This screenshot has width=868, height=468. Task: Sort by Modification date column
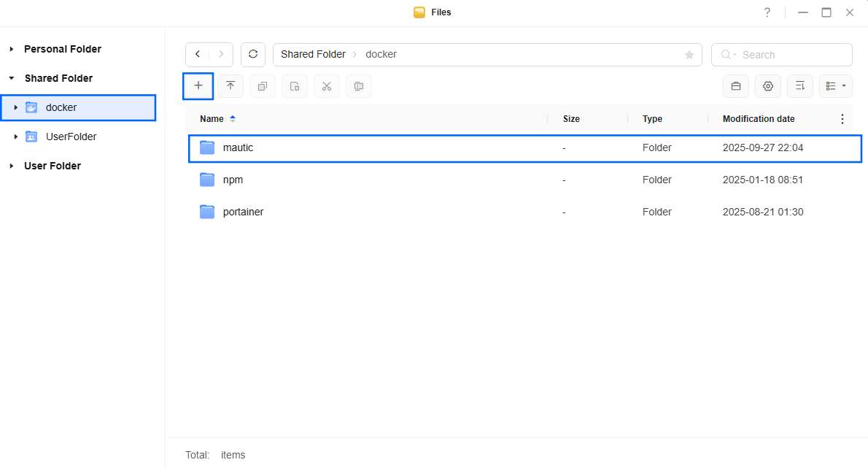click(x=759, y=119)
